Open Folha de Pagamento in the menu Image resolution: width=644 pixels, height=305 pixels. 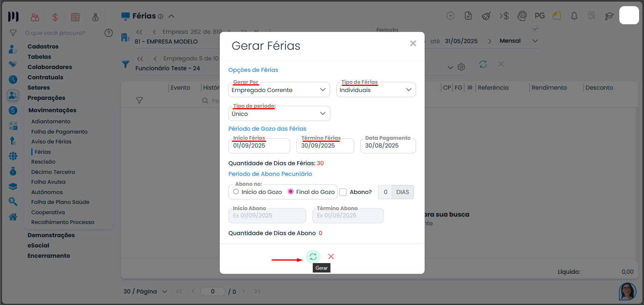coord(59,132)
